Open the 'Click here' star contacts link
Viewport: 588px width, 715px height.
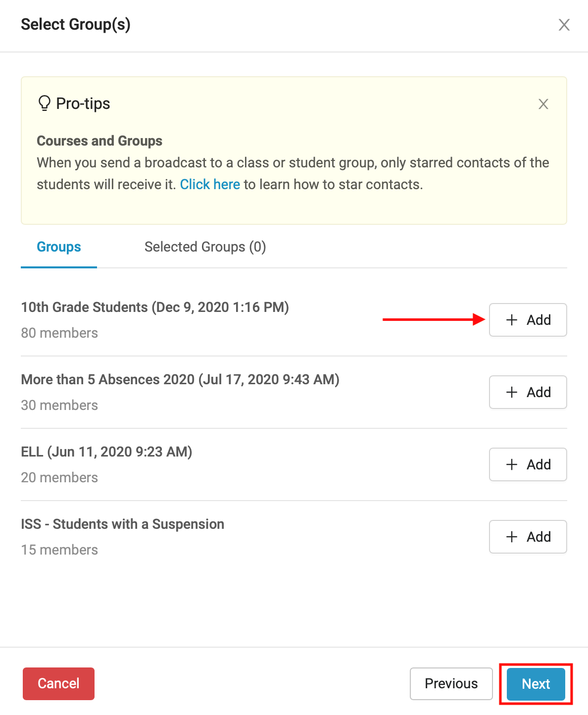pyautogui.click(x=210, y=185)
